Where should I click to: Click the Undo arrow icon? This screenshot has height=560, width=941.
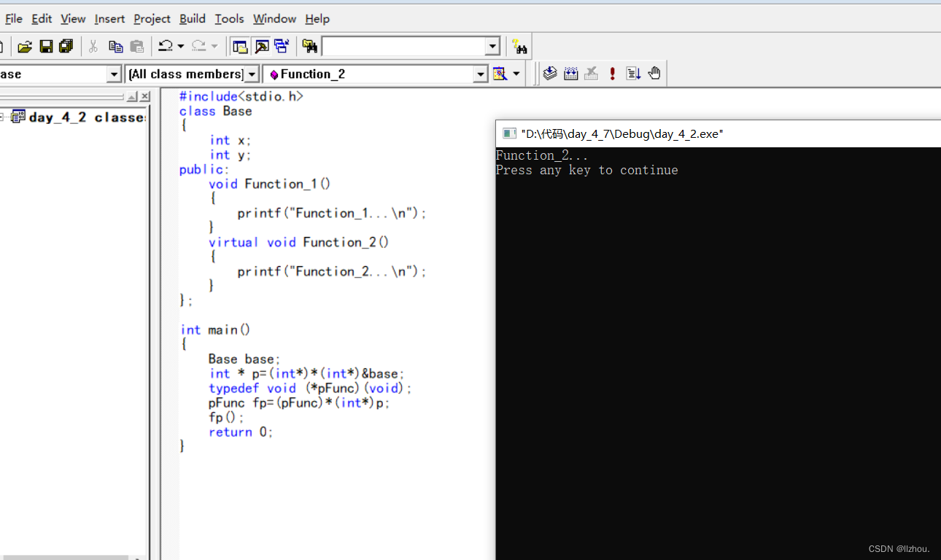[x=166, y=47]
